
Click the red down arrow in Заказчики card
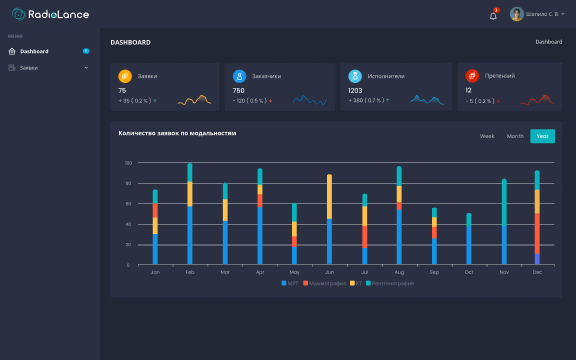tap(270, 101)
